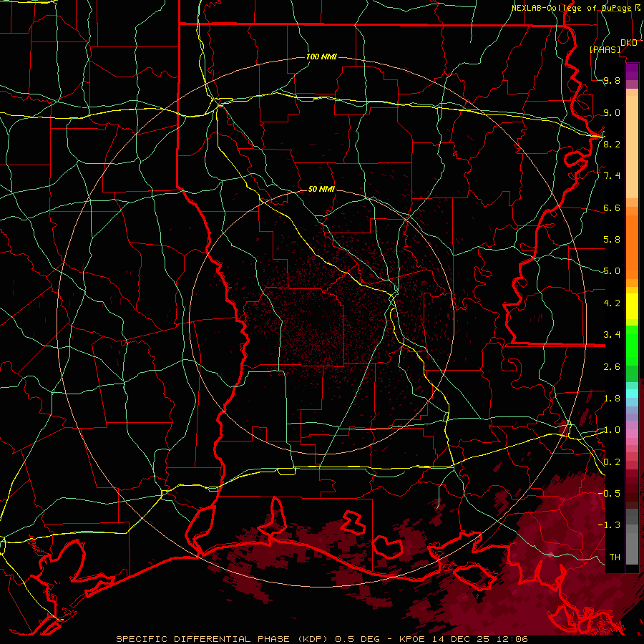
Task: Click the 9.8 value on color scale
Action: click(612, 80)
